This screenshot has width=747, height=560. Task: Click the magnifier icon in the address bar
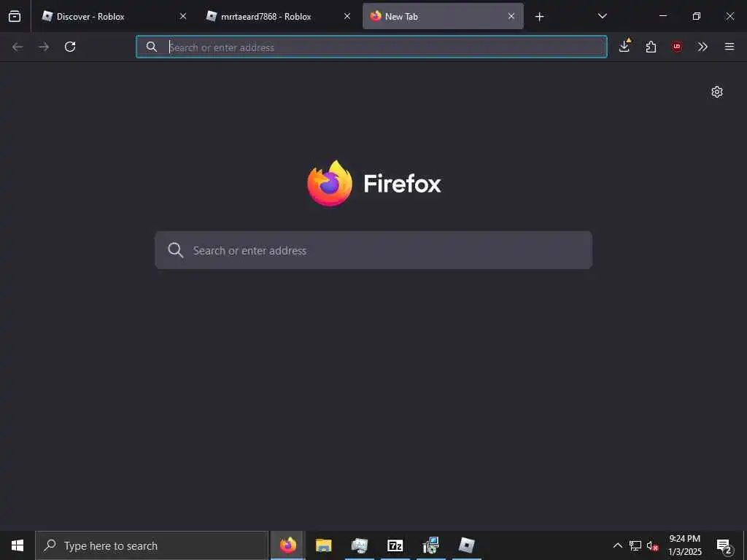point(152,47)
